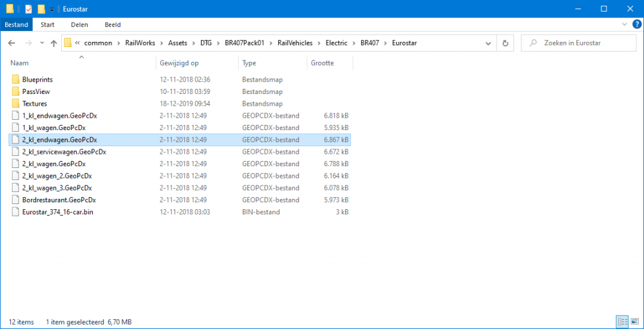
Task: Switch to details view icon in status bar
Action: point(621,321)
